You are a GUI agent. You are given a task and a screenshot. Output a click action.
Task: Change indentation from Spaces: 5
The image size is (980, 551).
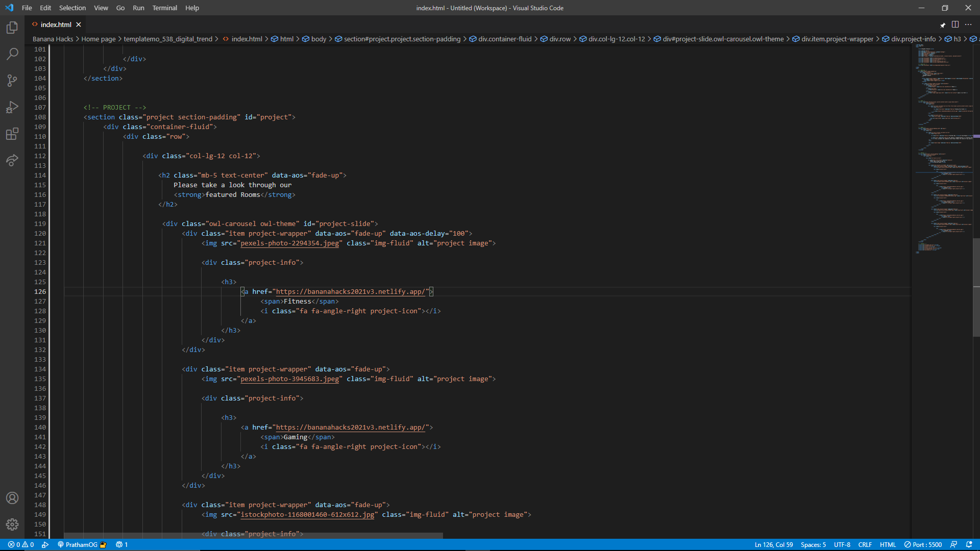click(x=813, y=544)
